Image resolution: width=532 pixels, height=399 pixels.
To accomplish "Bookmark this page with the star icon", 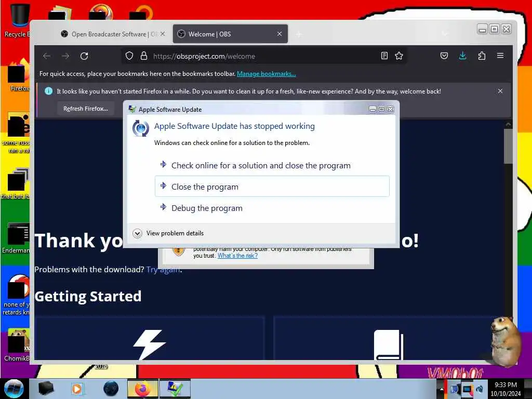I will [399, 56].
